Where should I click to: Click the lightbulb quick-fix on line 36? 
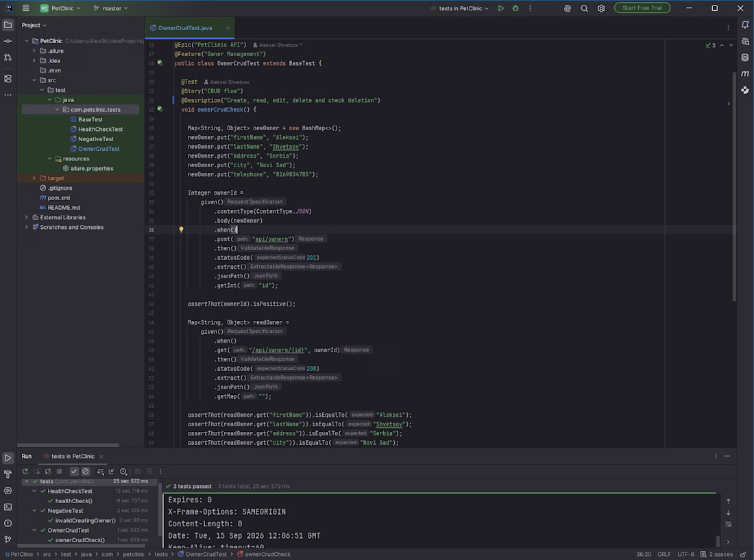click(181, 230)
